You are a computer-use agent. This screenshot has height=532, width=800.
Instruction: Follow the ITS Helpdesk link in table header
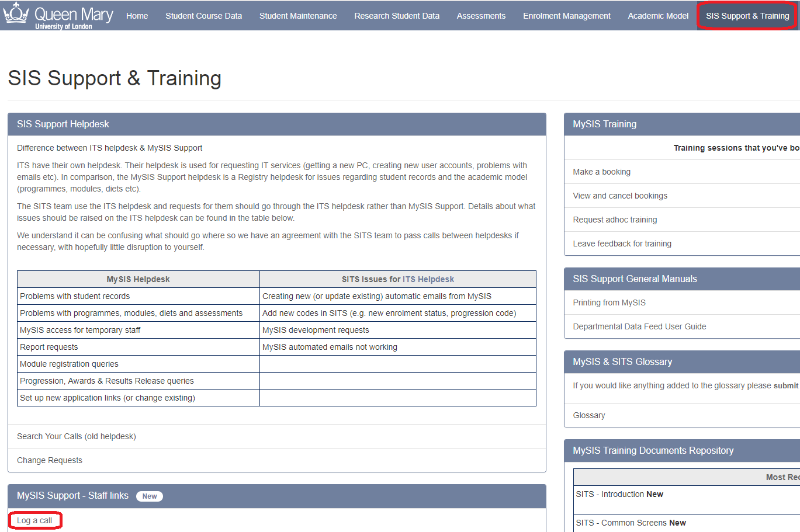tap(428, 279)
